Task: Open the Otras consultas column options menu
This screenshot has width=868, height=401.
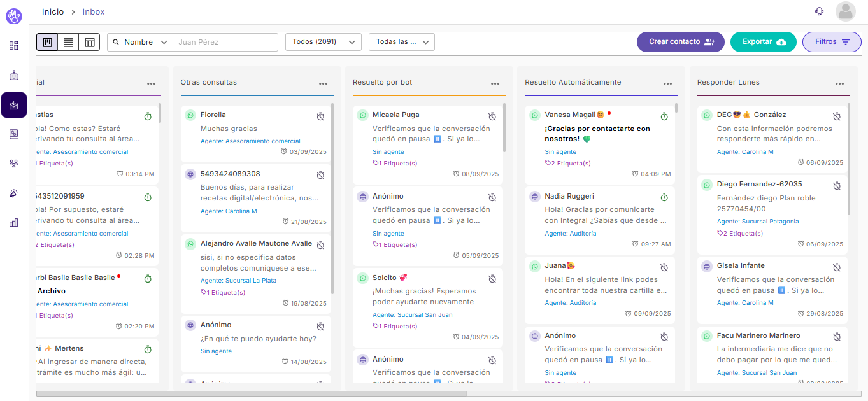Action: (324, 83)
